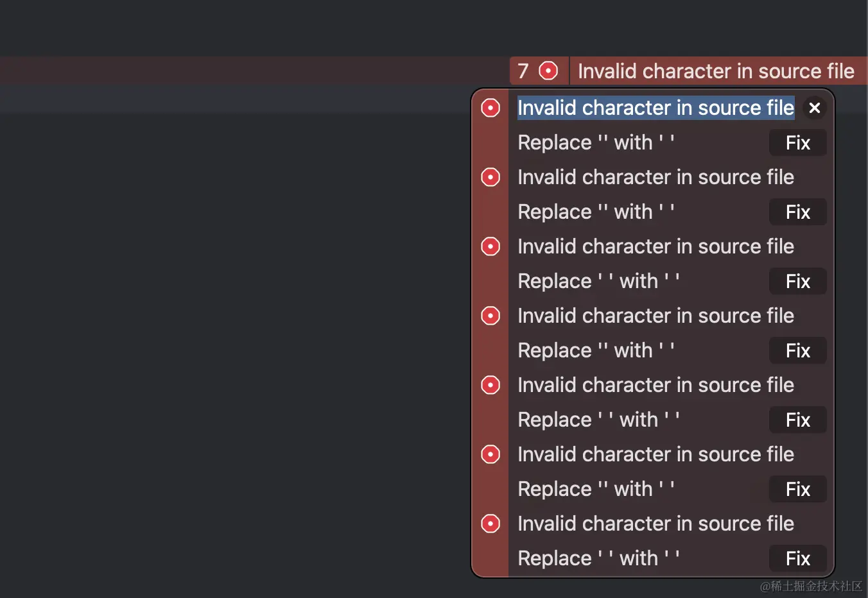Click the banner's 'Invalid character in source file' message

[x=716, y=71]
